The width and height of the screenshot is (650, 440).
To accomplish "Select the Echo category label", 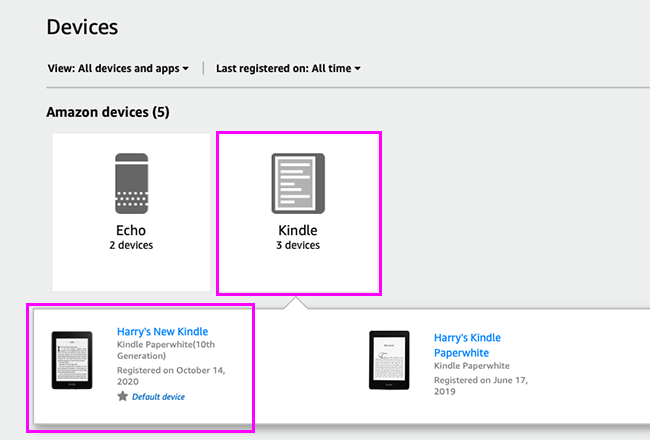I will coord(131,230).
